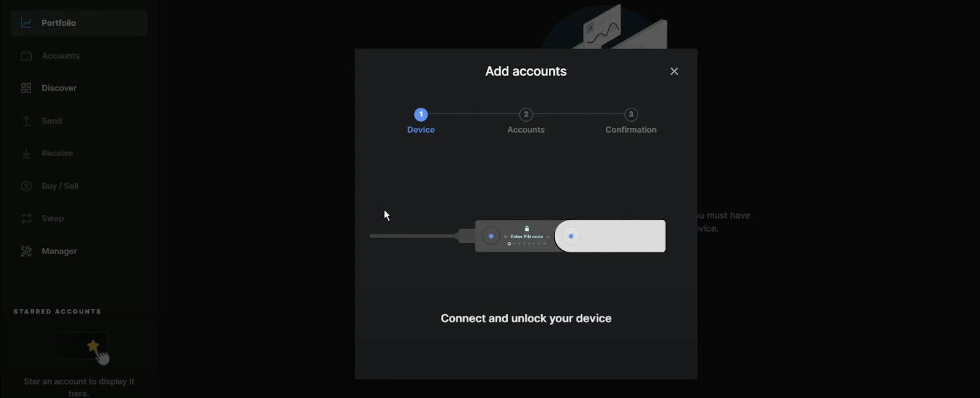Image resolution: width=980 pixels, height=398 pixels.
Task: Click the Discover label in the sidebar
Action: (x=59, y=88)
